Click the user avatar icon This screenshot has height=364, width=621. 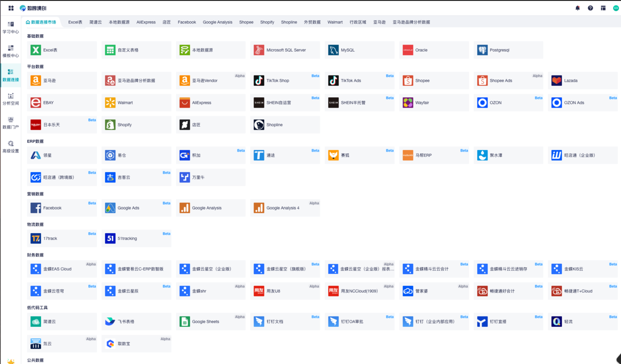(x=616, y=8)
